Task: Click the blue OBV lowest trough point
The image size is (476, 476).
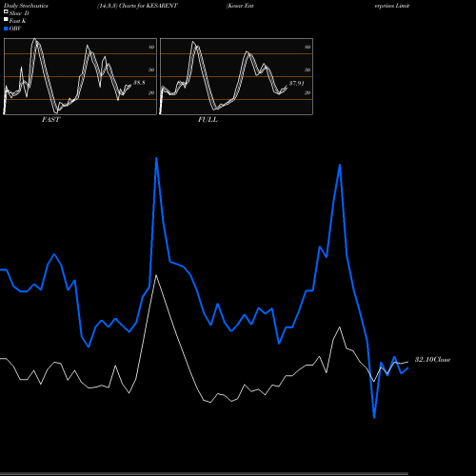Action: 374,418
